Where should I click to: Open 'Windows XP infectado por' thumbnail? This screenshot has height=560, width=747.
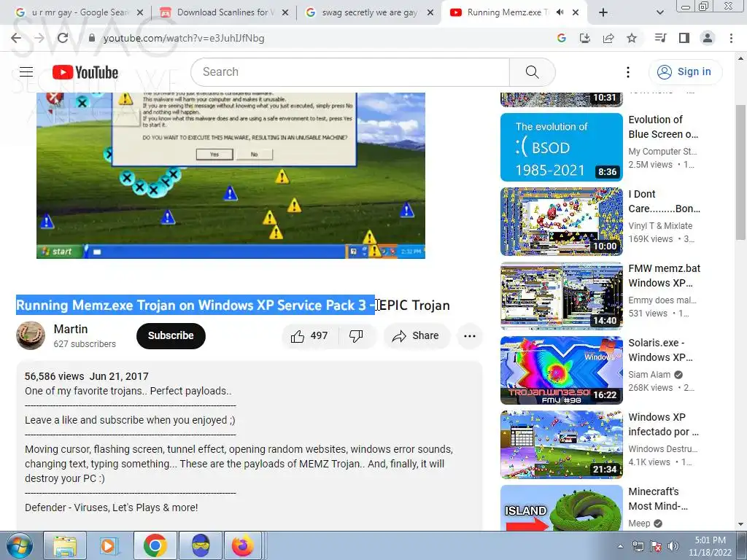tap(561, 444)
